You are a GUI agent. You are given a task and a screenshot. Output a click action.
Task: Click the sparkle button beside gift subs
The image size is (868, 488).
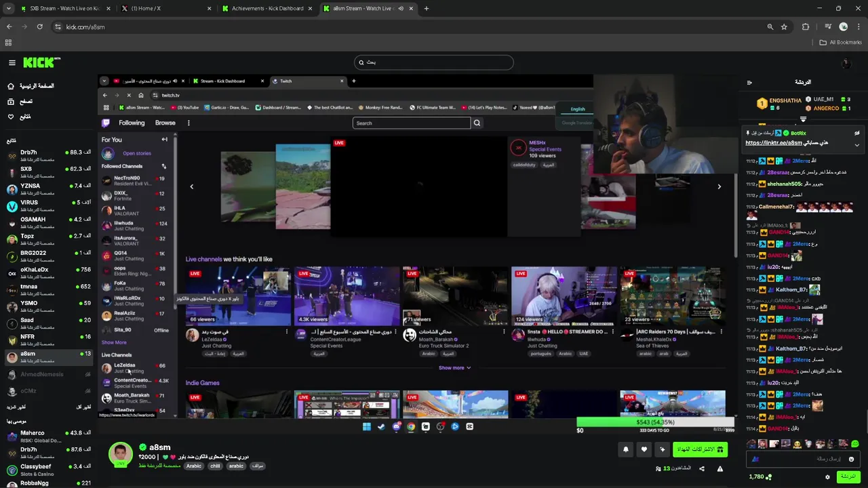663,449
